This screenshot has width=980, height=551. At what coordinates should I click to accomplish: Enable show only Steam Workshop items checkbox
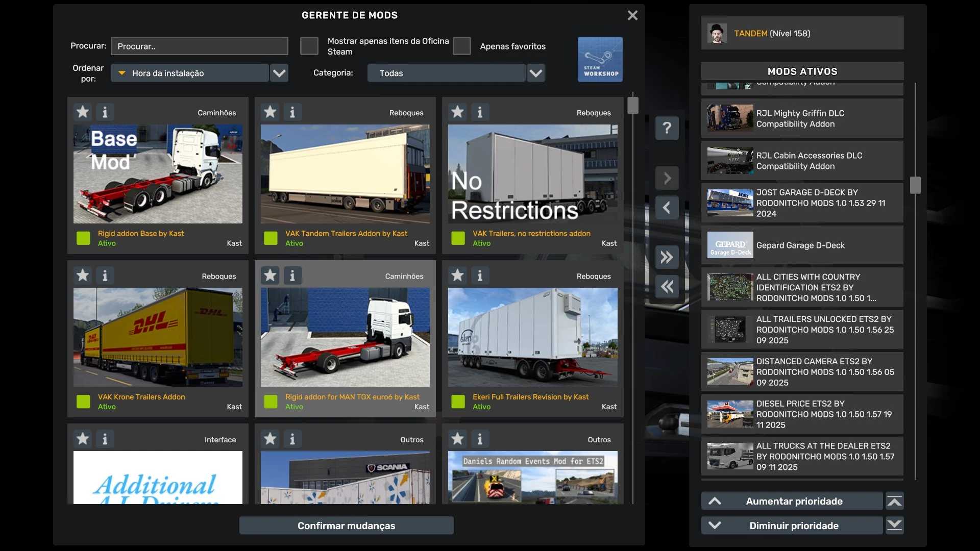tap(309, 46)
